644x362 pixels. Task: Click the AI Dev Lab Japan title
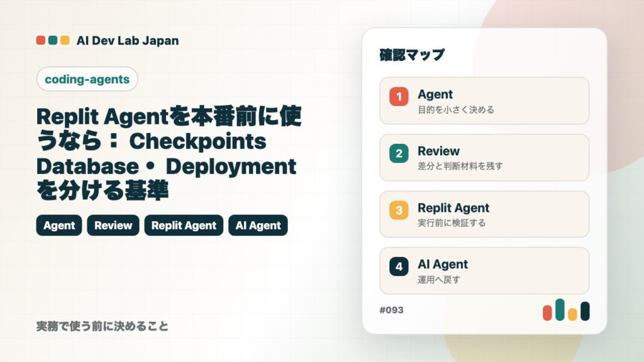click(128, 41)
